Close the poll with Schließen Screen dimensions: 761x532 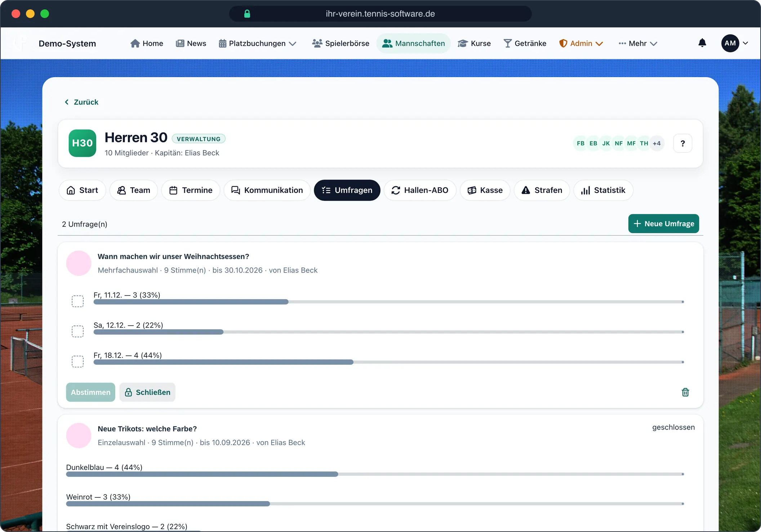point(147,392)
